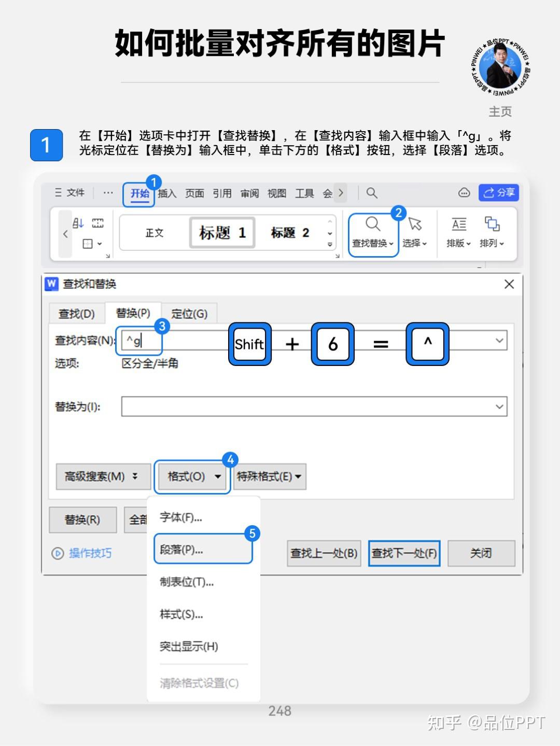Click inside the 替换为(I) input field
This screenshot has width=560, height=746.
[311, 406]
